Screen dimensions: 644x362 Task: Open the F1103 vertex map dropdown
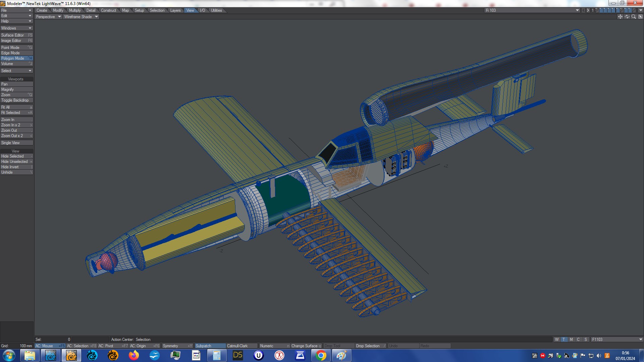click(617, 340)
